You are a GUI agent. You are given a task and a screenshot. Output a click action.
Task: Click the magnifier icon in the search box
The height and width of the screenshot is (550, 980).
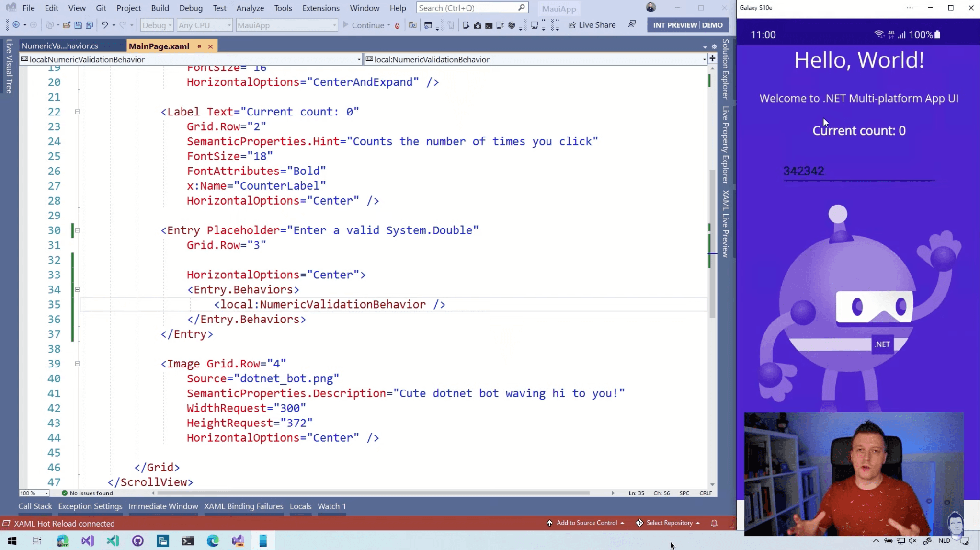pyautogui.click(x=522, y=8)
